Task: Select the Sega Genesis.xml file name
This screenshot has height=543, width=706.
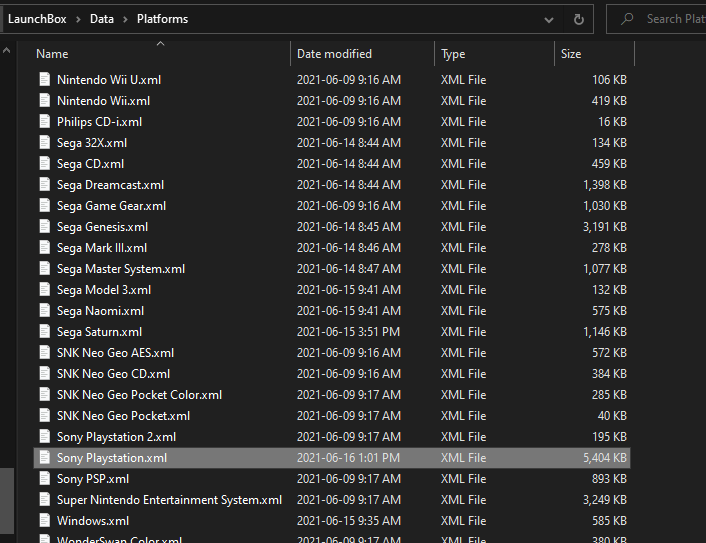Action: coord(102,226)
